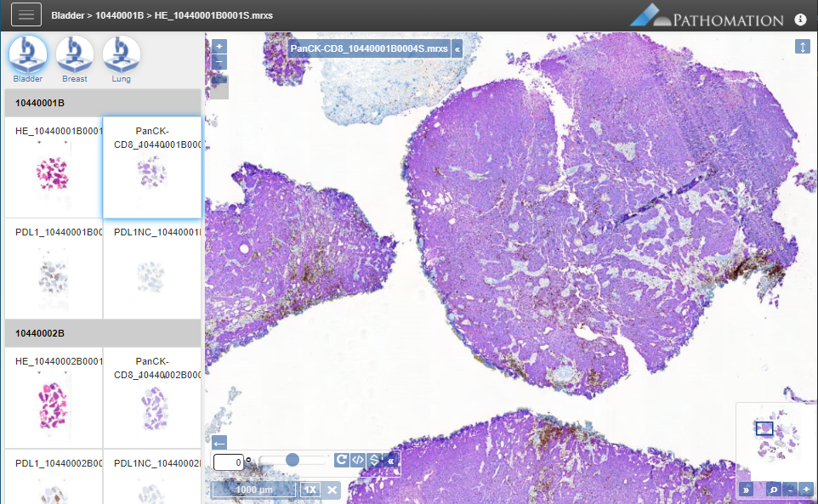
Task: Click the magnifier icon under the overview map
Action: (x=774, y=490)
